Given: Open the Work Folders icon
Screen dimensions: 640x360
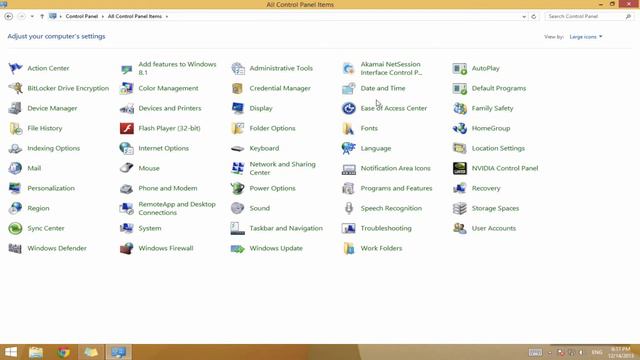Looking at the screenshot, I should point(349,248).
